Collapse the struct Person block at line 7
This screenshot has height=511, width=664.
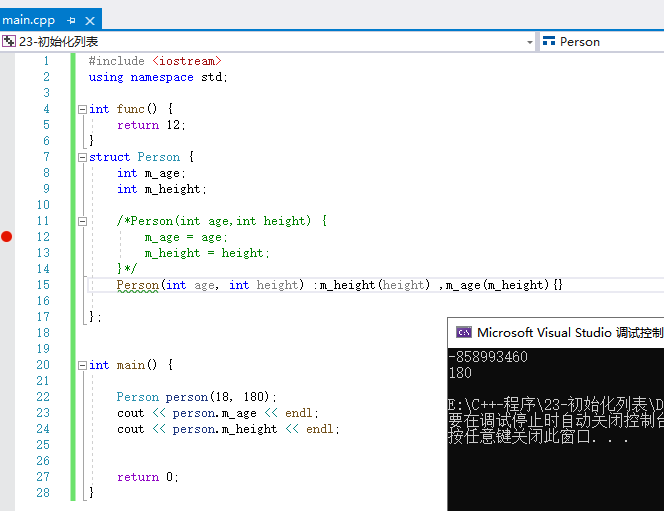pos(82,157)
